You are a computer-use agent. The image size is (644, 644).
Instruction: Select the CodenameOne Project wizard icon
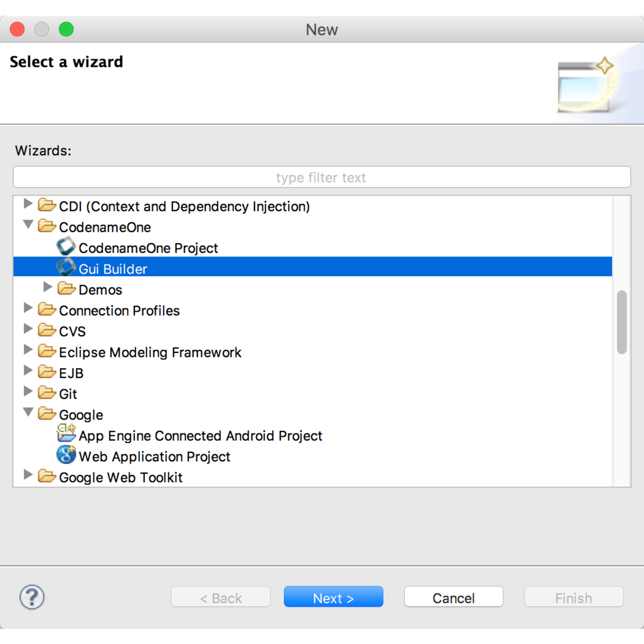pyautogui.click(x=66, y=247)
